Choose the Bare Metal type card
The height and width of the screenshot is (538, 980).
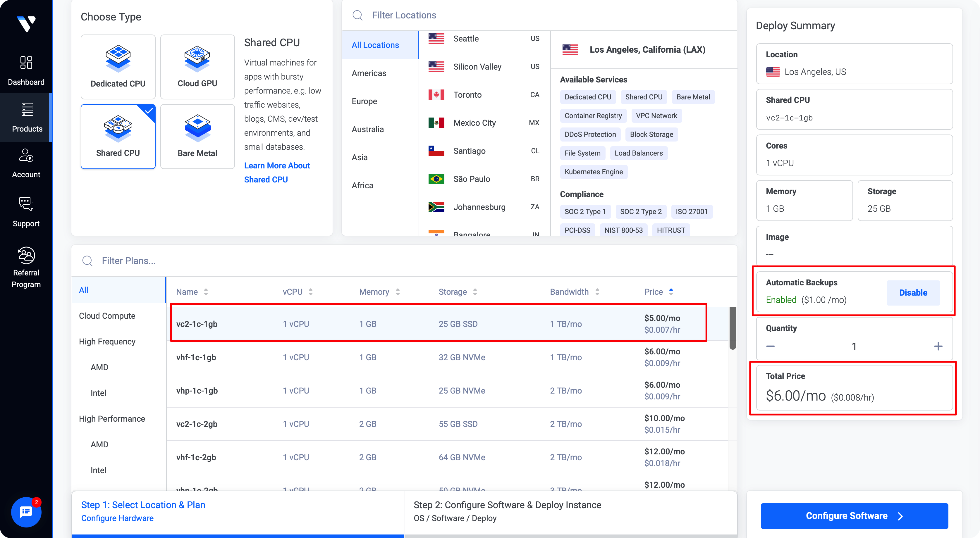[197, 137]
